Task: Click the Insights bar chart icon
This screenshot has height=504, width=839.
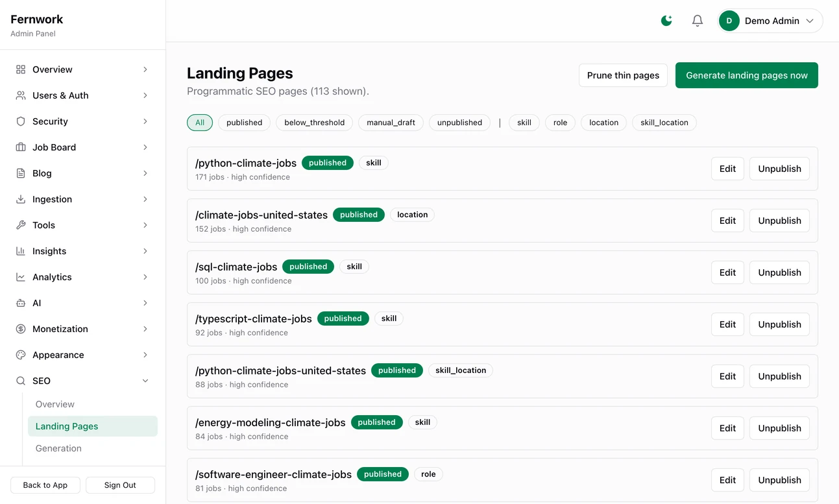Action: pyautogui.click(x=21, y=251)
